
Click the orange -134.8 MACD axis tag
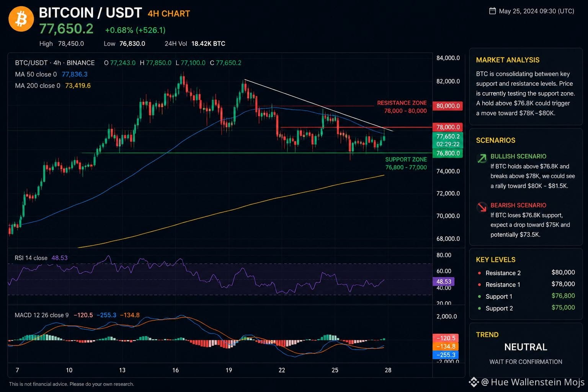pos(446,347)
